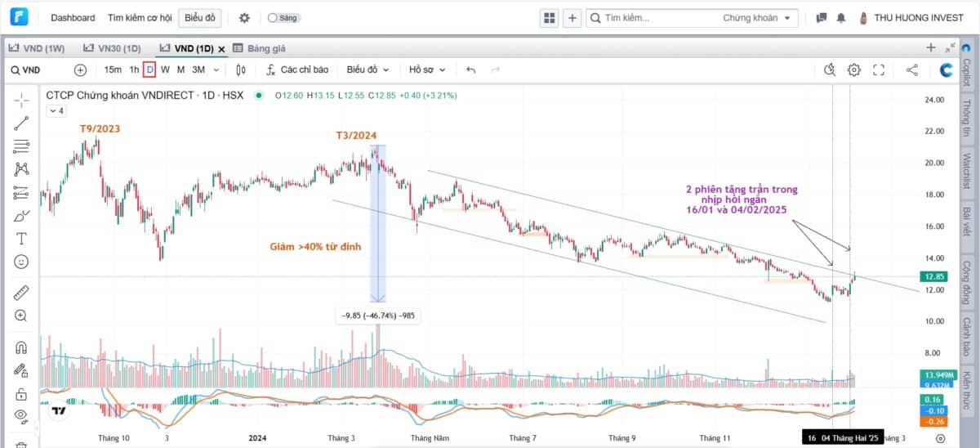Click the compare/add symbol plus circle
The width and height of the screenshot is (980, 448).
[x=80, y=70]
